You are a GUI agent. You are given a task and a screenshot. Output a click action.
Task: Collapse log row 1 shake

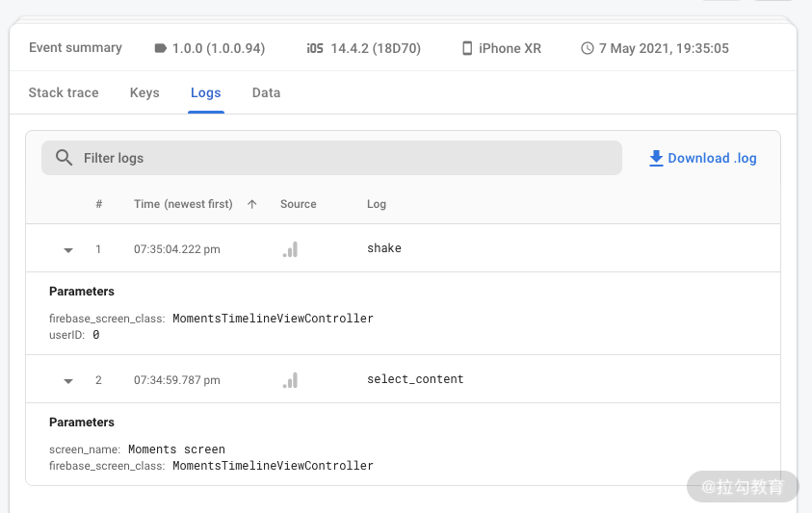tap(67, 250)
